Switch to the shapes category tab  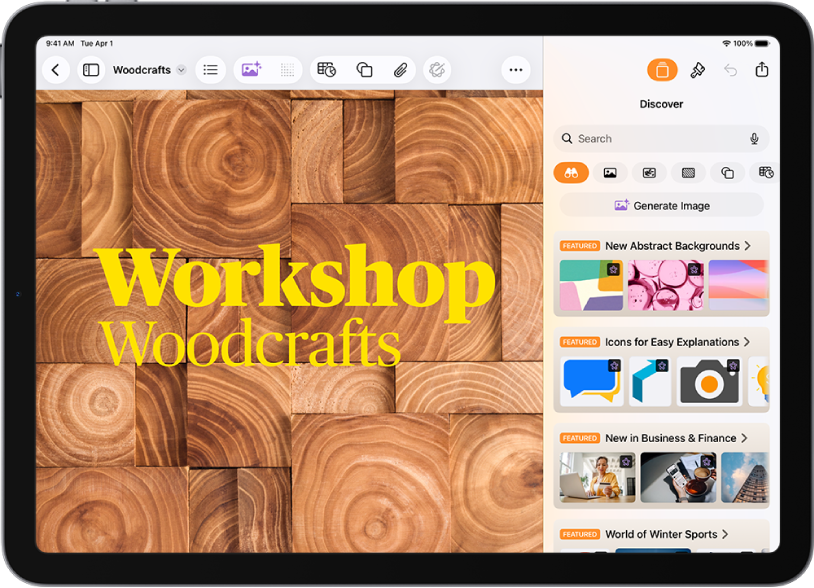(727, 172)
